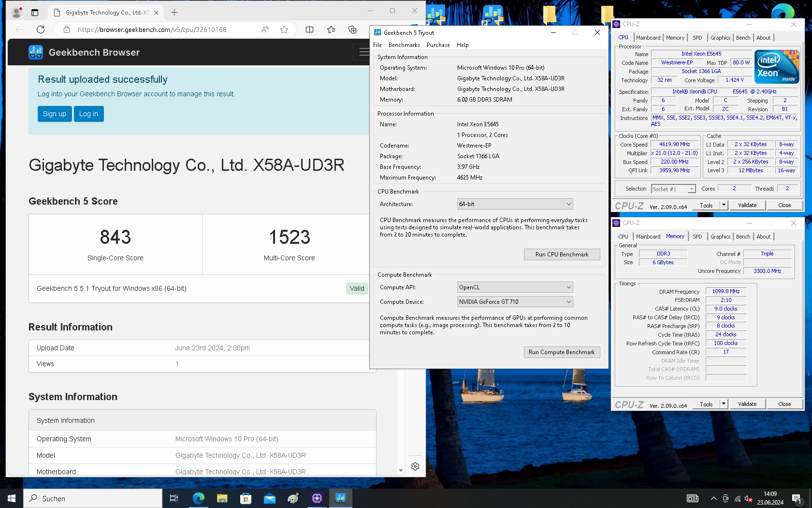Click Validate in lower CPU-Z window

tap(747, 404)
